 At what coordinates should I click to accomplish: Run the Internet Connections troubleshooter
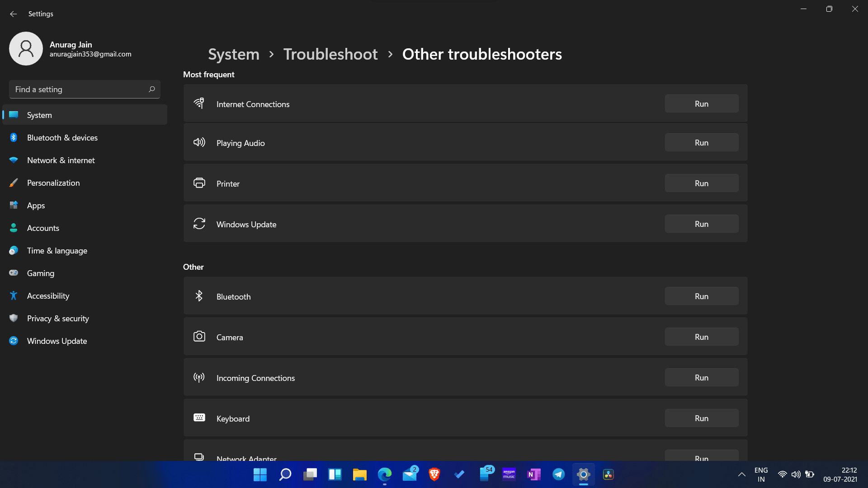click(701, 104)
